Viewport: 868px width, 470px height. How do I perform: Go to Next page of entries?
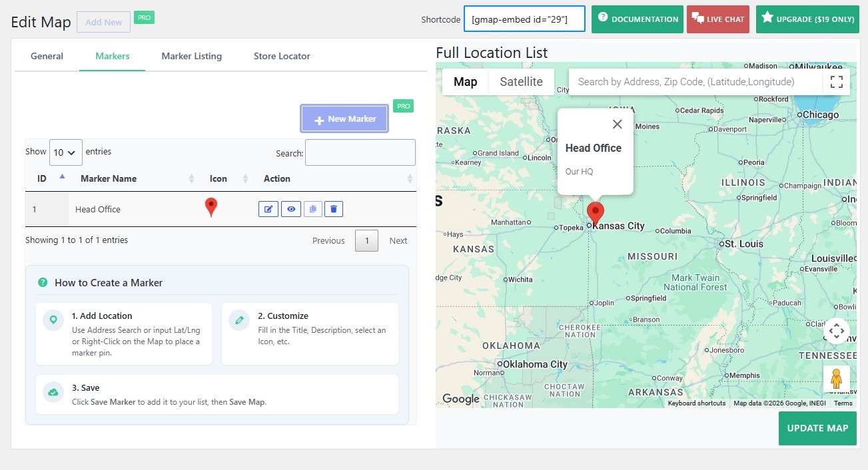tap(398, 240)
